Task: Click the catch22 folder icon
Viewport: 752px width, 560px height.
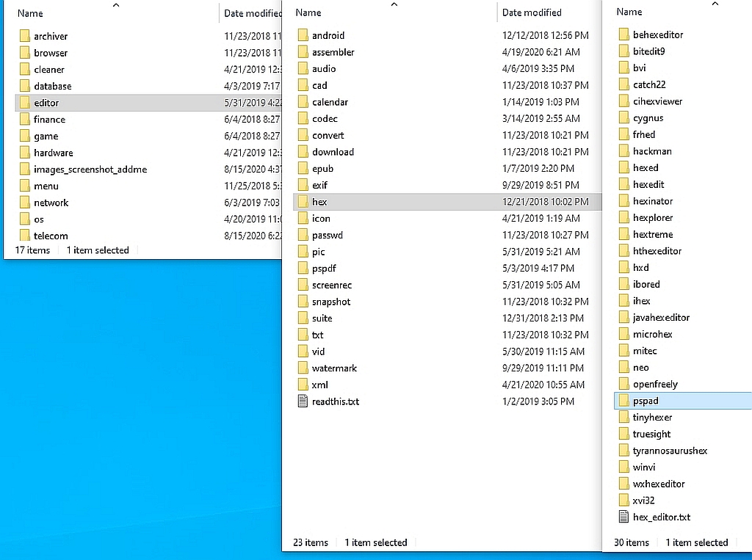Action: tap(623, 84)
